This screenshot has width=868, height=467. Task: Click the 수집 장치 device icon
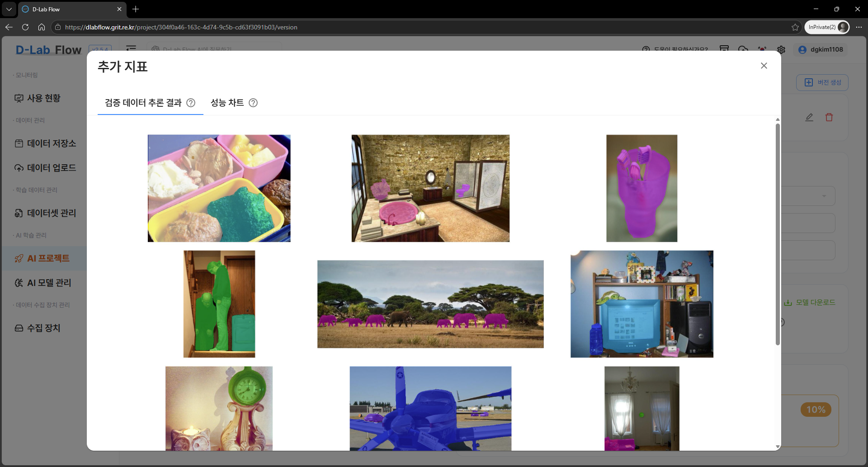tap(19, 328)
